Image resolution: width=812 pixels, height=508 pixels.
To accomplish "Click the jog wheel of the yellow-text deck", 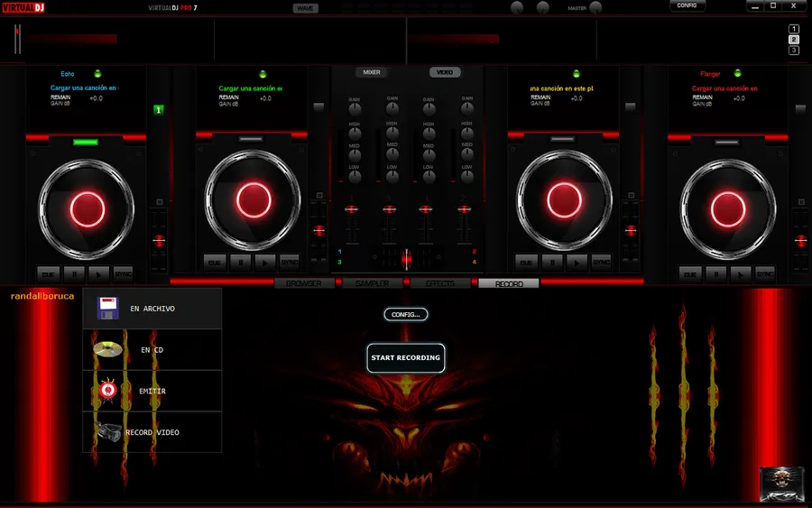I will [565, 200].
